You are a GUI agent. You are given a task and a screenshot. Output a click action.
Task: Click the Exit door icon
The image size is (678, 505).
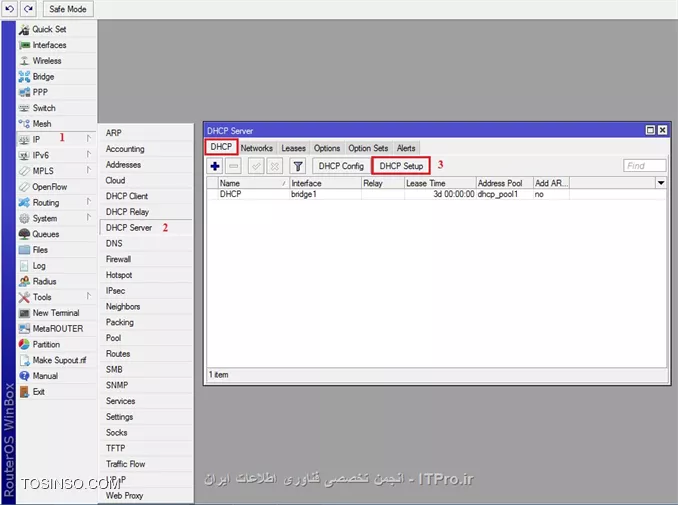tap(25, 392)
